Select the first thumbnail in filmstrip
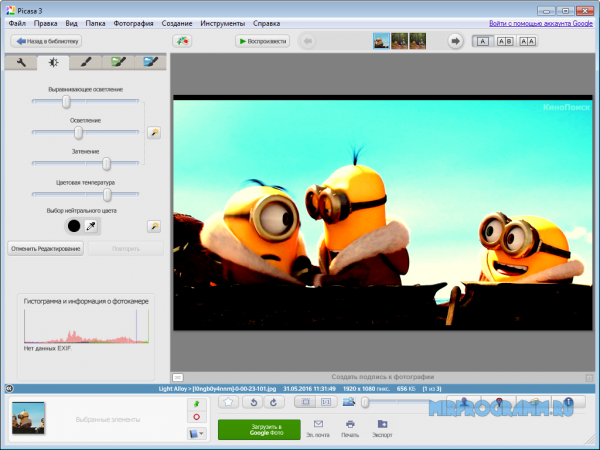The height and width of the screenshot is (450, 600). tap(381, 41)
